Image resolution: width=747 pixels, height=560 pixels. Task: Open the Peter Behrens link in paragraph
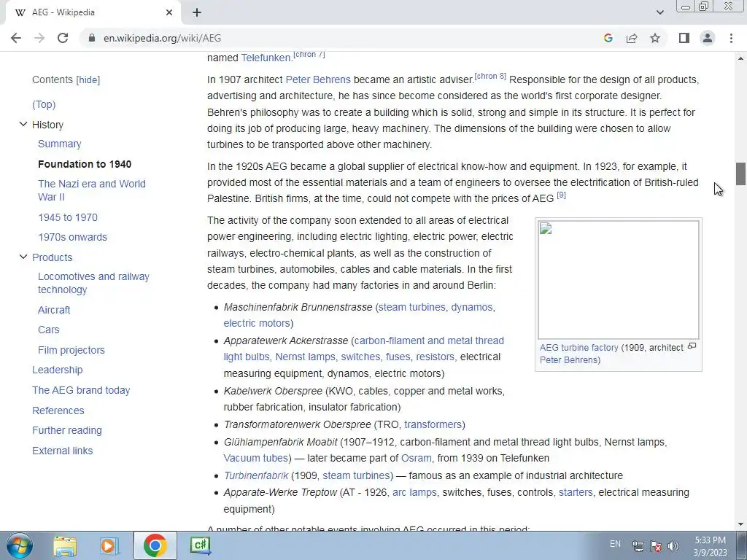click(318, 79)
